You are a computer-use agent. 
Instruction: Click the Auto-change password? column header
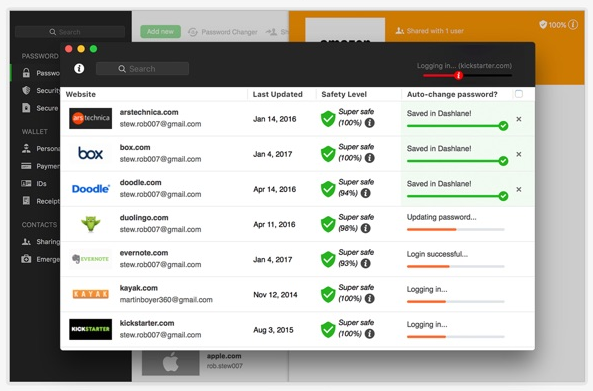click(x=452, y=94)
